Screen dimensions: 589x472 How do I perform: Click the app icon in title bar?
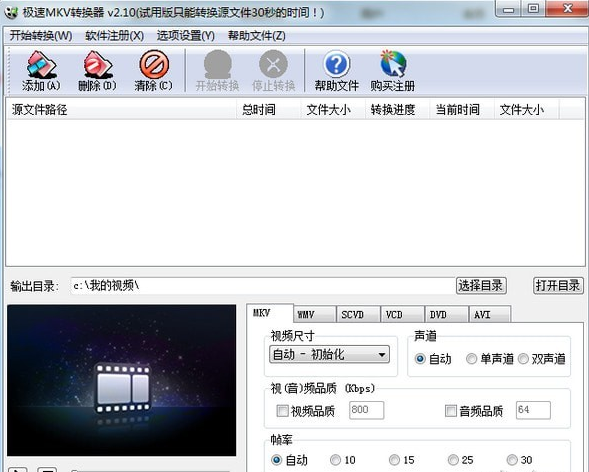[12, 12]
